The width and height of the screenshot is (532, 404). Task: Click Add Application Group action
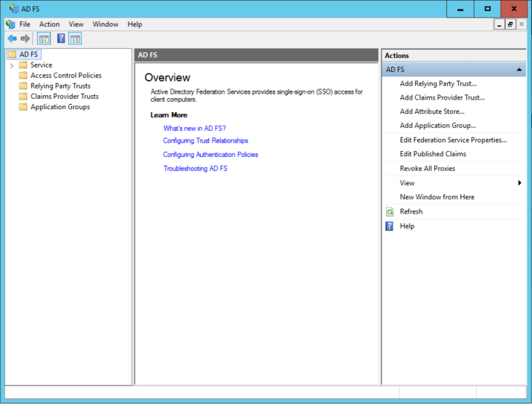click(x=438, y=126)
